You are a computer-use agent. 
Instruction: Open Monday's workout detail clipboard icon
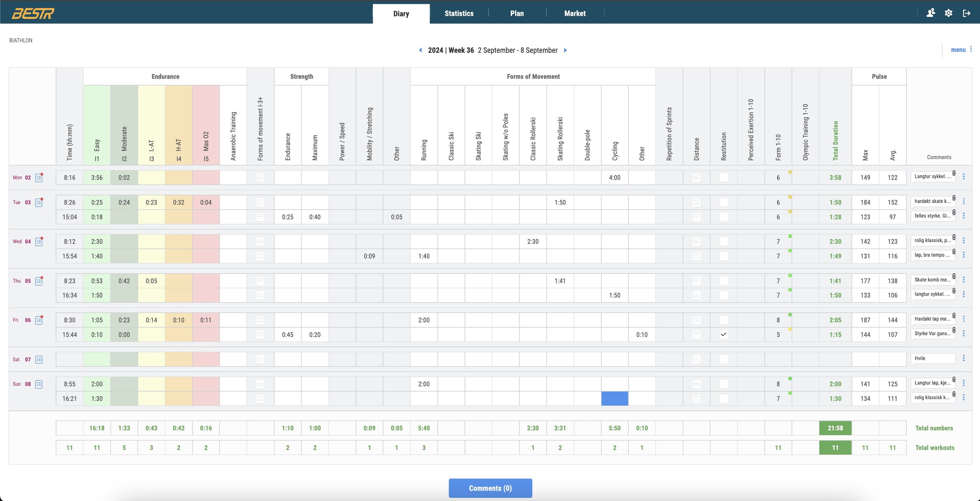click(x=38, y=177)
